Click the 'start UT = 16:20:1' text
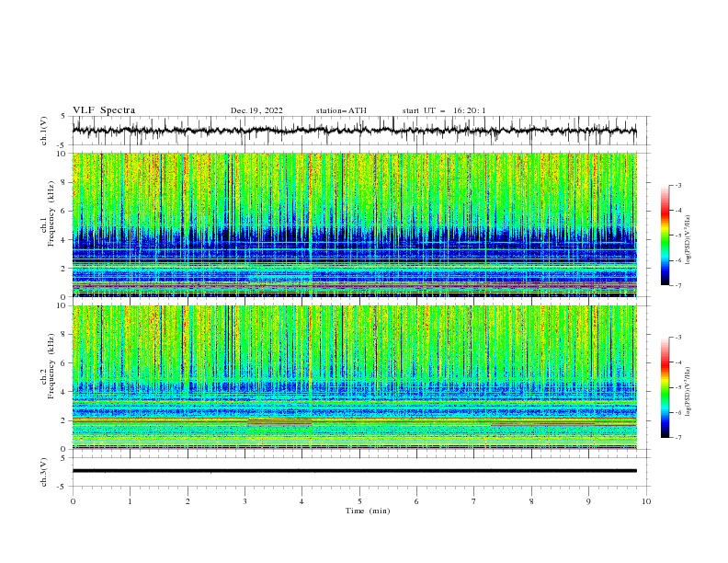Screen dimensions: 728x563 click(x=444, y=110)
